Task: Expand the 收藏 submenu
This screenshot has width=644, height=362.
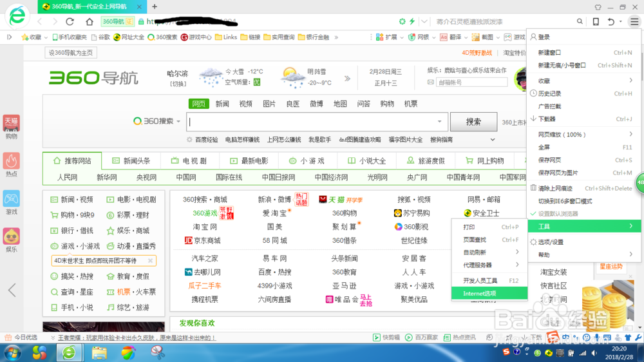Action: tap(631, 81)
